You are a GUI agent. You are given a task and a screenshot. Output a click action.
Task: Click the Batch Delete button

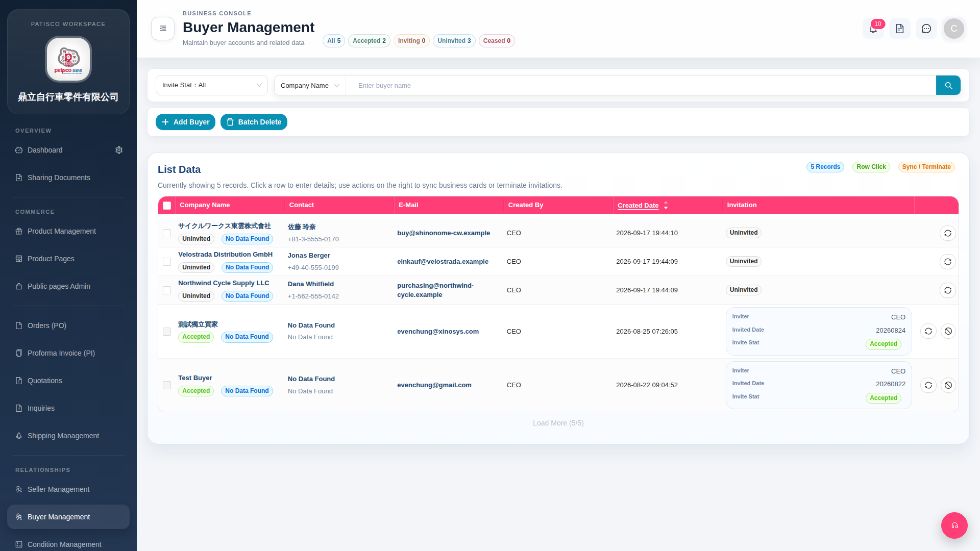tap(254, 122)
